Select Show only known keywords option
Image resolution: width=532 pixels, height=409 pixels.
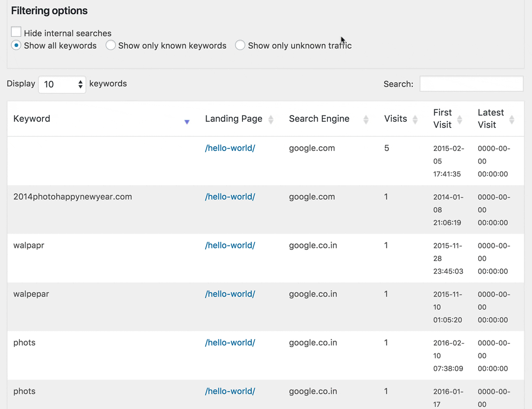click(110, 46)
